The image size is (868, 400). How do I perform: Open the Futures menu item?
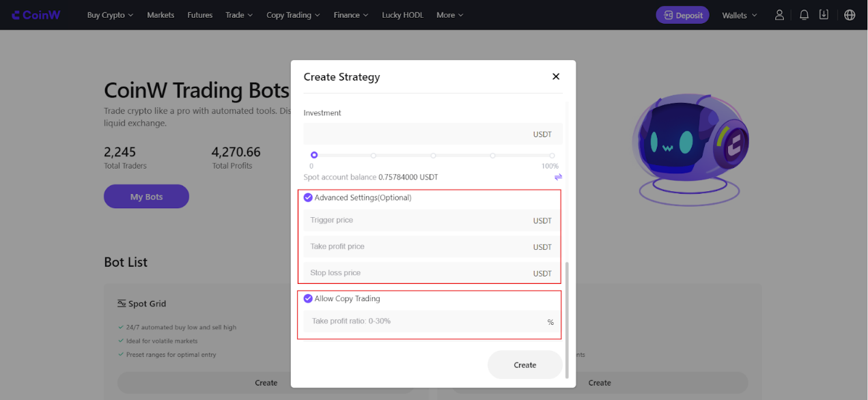pos(200,15)
